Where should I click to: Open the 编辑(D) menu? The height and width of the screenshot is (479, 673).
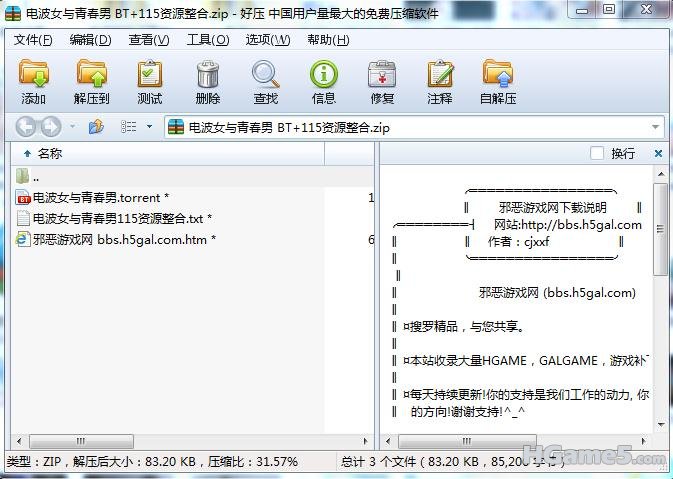pyautogui.click(x=91, y=40)
